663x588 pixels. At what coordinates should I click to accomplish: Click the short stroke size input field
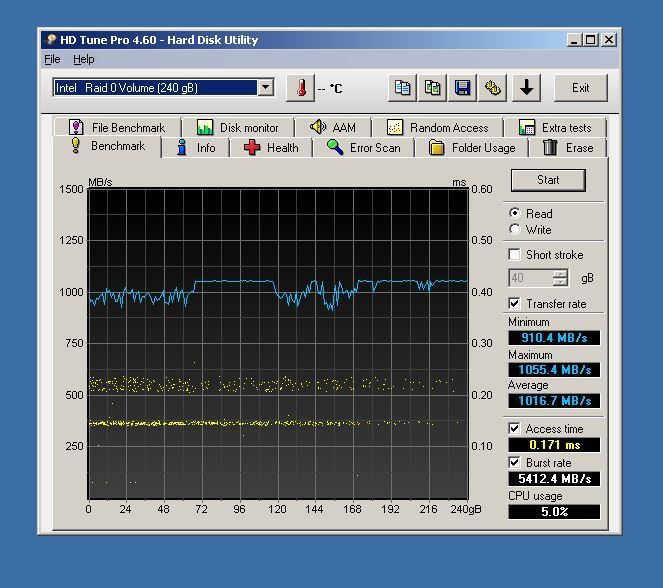[x=531, y=278]
